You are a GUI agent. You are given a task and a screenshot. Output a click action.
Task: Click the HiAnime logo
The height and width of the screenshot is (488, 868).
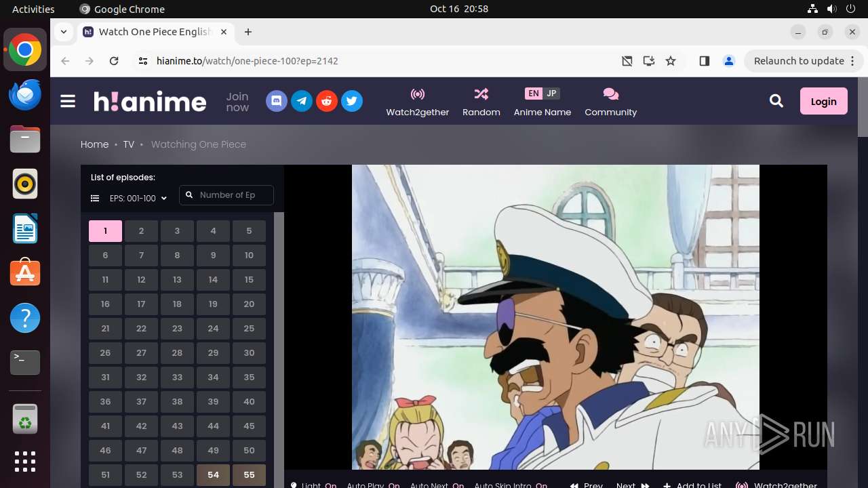150,102
